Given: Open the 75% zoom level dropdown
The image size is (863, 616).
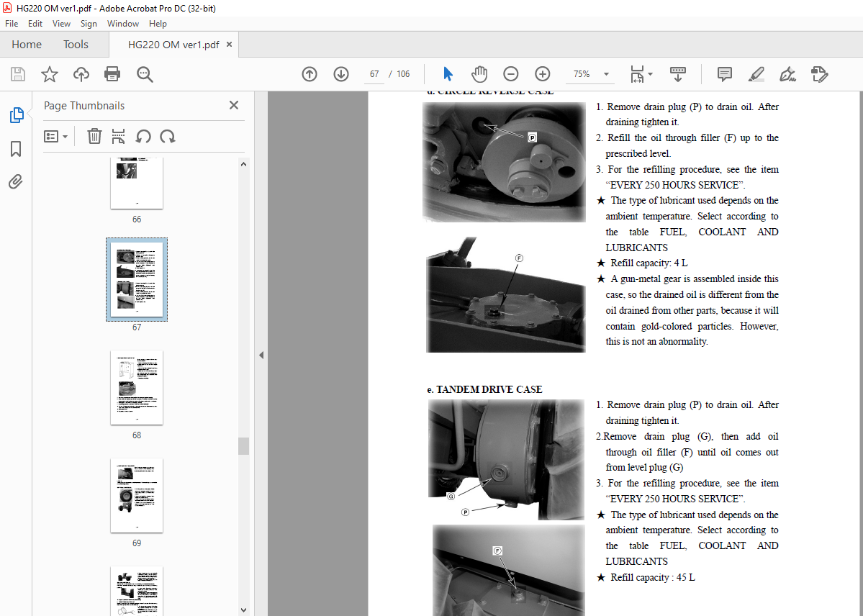Looking at the screenshot, I should point(606,74).
